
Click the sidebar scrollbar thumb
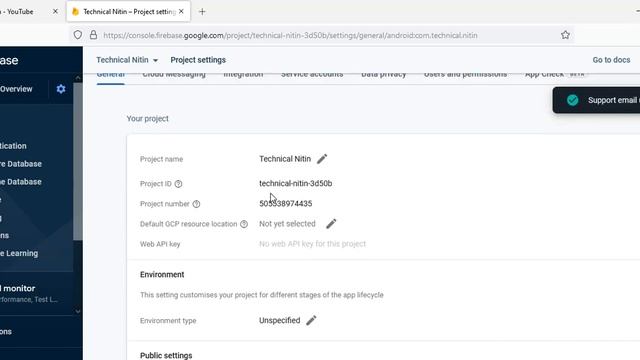[78, 161]
